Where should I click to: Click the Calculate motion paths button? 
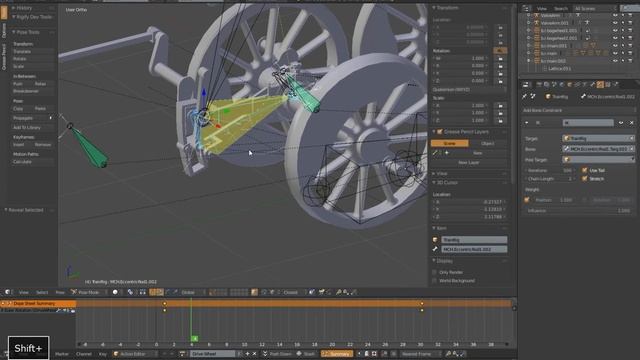pyautogui.click(x=33, y=162)
